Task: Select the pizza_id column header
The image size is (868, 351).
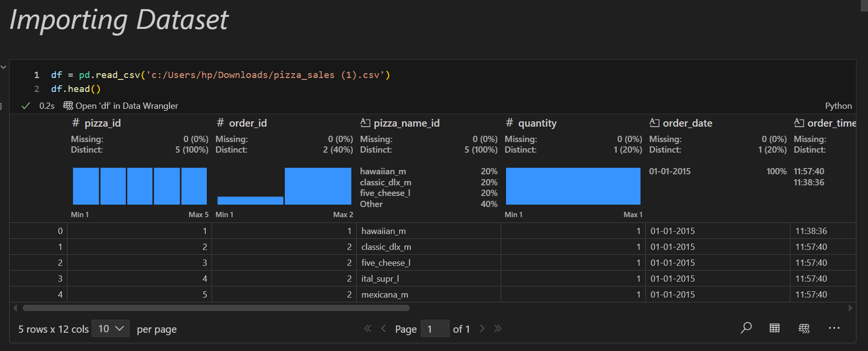Action: [x=103, y=123]
